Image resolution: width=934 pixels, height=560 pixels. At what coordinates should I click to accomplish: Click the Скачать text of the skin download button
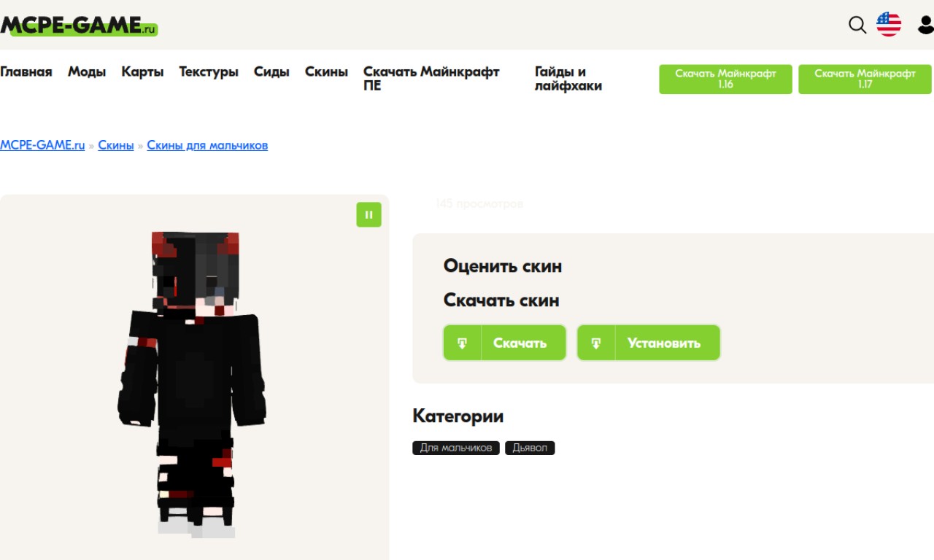[520, 343]
